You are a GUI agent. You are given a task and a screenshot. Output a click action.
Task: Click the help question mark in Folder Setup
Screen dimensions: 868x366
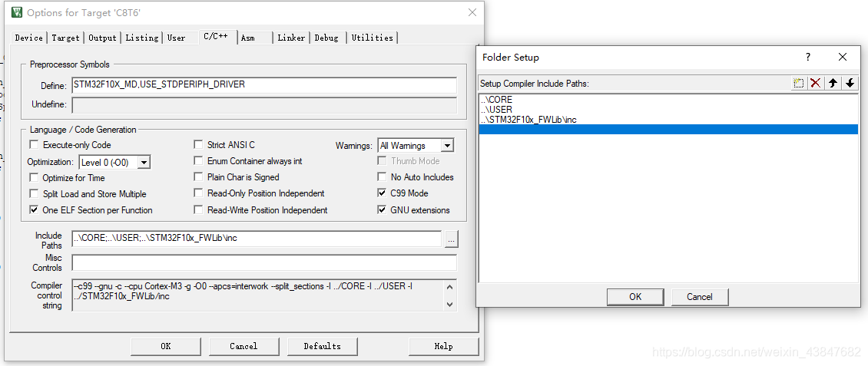click(808, 57)
